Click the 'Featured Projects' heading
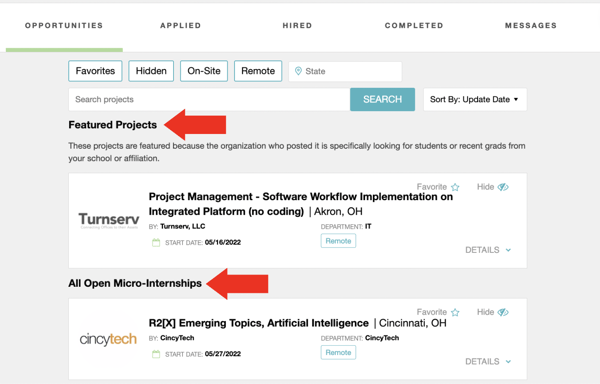Image resolution: width=600 pixels, height=384 pixels. point(112,125)
